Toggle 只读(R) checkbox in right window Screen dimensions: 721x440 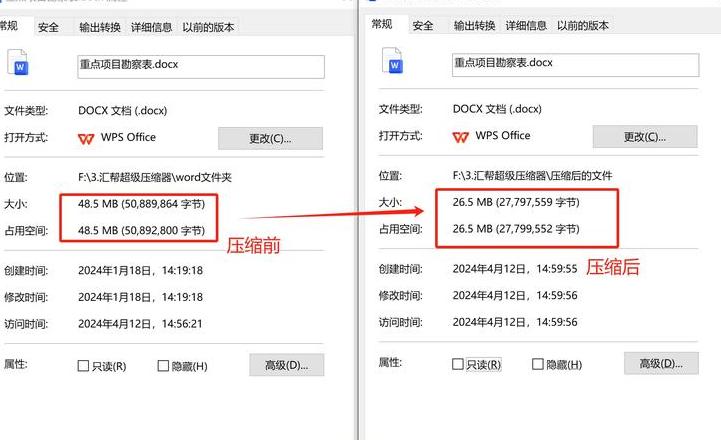tap(458, 364)
